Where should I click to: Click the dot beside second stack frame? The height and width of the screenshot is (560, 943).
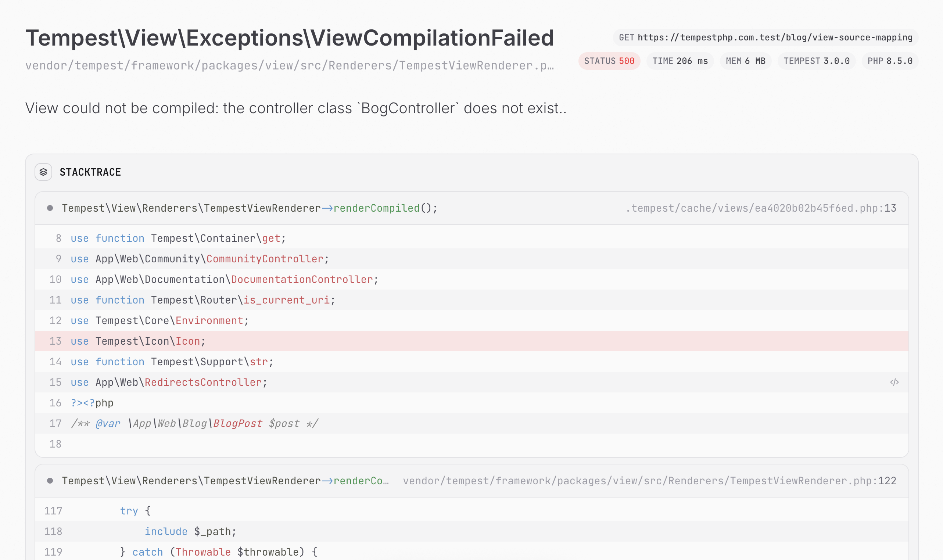(x=50, y=480)
